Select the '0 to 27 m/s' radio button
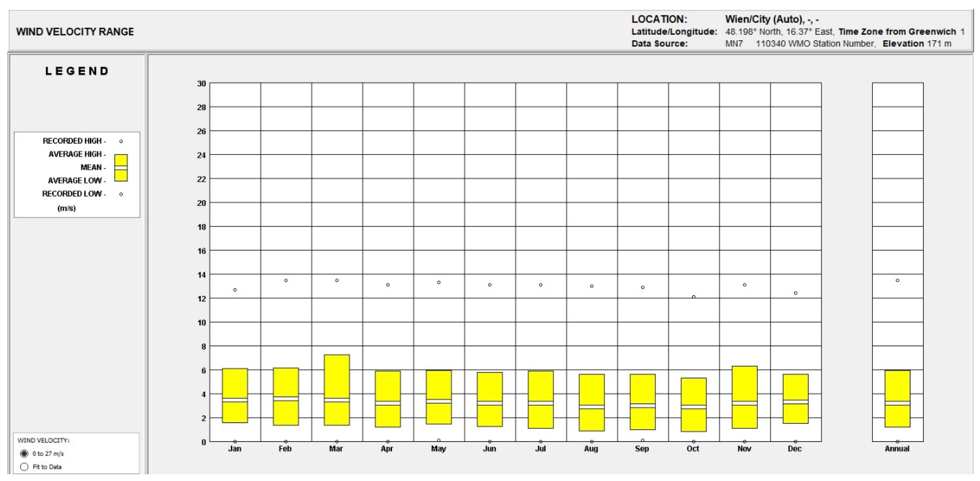This screenshot has height=481, width=980. pos(24,453)
